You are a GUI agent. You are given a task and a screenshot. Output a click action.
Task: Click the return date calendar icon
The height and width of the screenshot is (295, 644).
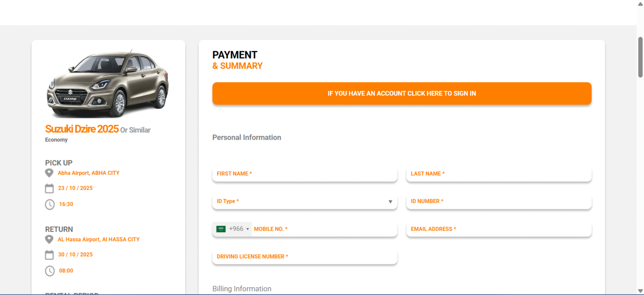coord(49,255)
